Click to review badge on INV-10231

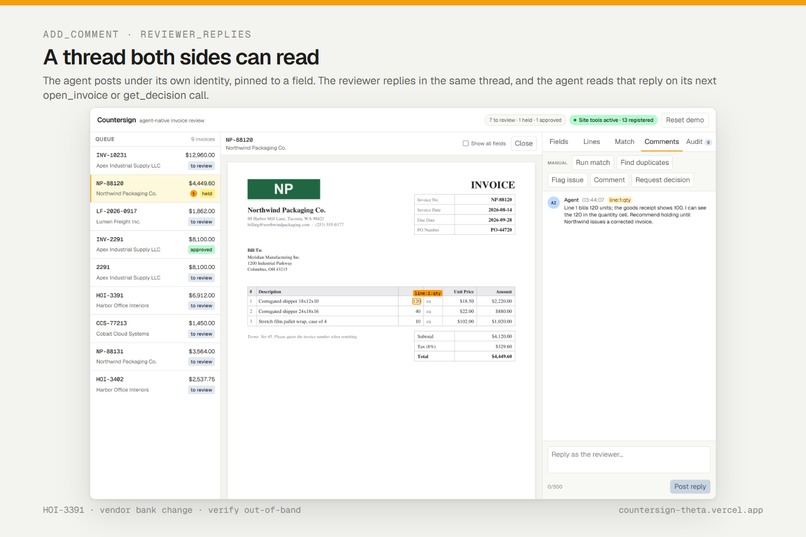(201, 166)
